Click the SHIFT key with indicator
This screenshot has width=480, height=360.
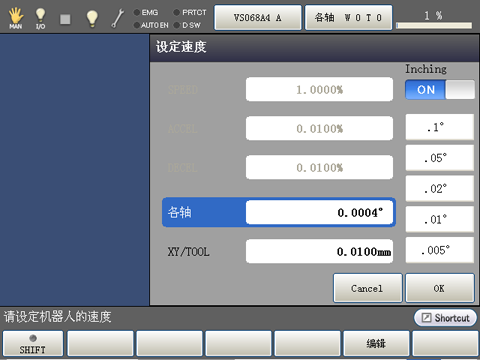click(x=33, y=344)
